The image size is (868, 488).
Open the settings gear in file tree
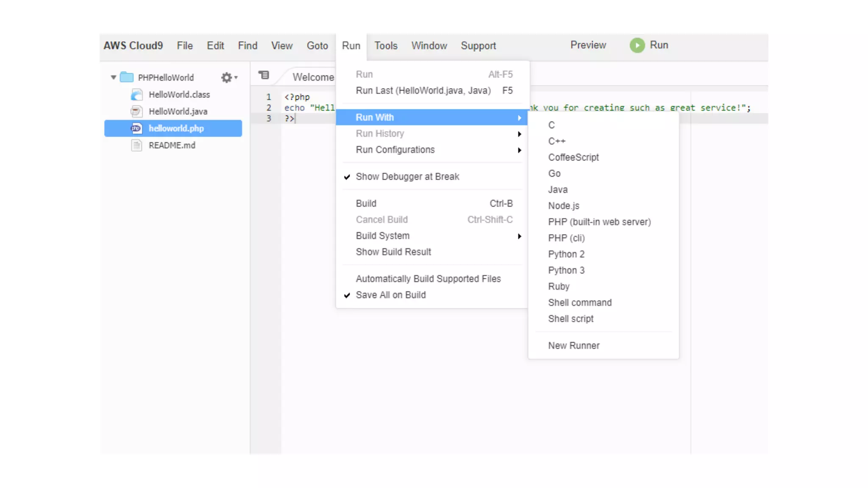click(x=227, y=78)
